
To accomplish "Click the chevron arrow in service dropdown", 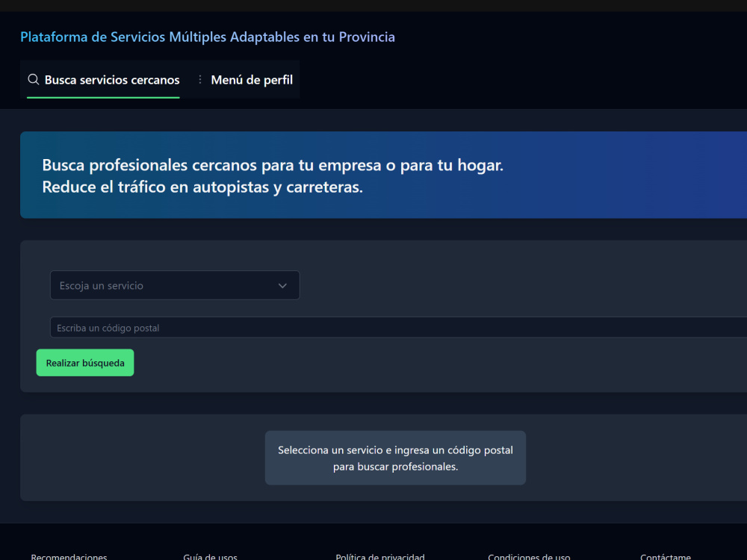I will (282, 286).
